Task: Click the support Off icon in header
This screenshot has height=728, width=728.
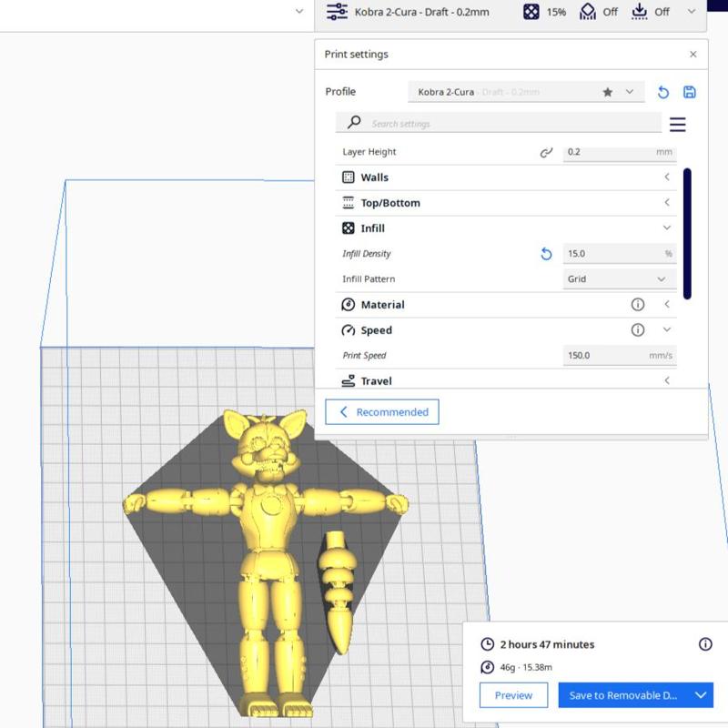Action: click(587, 12)
